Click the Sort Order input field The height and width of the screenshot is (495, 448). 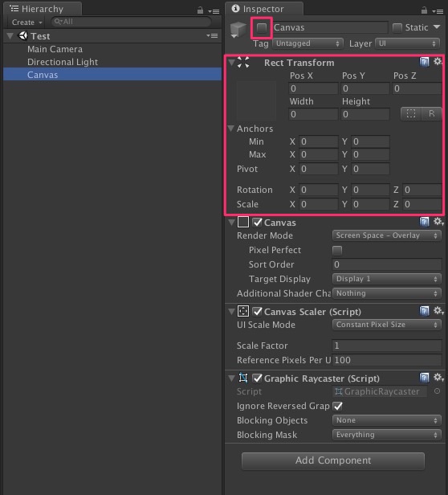point(387,264)
